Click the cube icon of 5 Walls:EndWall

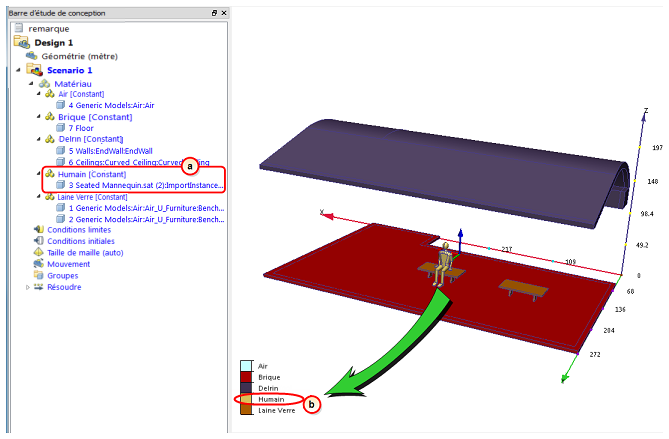(61, 151)
